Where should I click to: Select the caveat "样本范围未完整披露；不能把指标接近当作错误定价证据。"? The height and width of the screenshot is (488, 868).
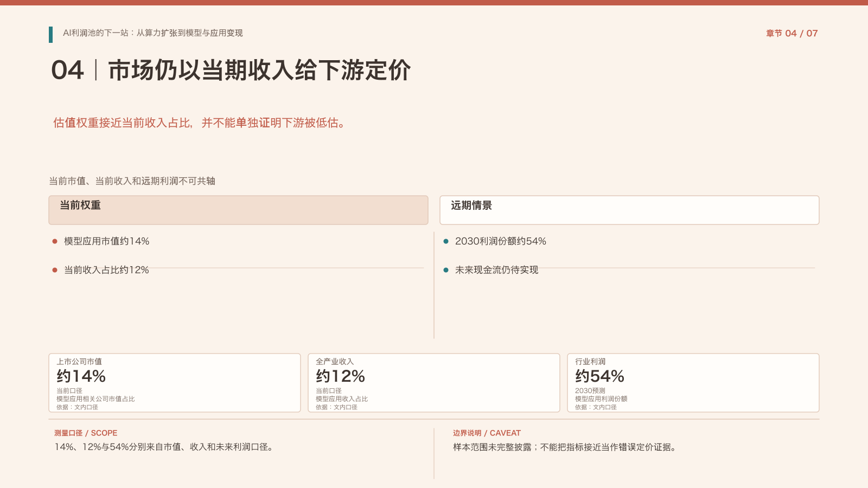(x=565, y=447)
